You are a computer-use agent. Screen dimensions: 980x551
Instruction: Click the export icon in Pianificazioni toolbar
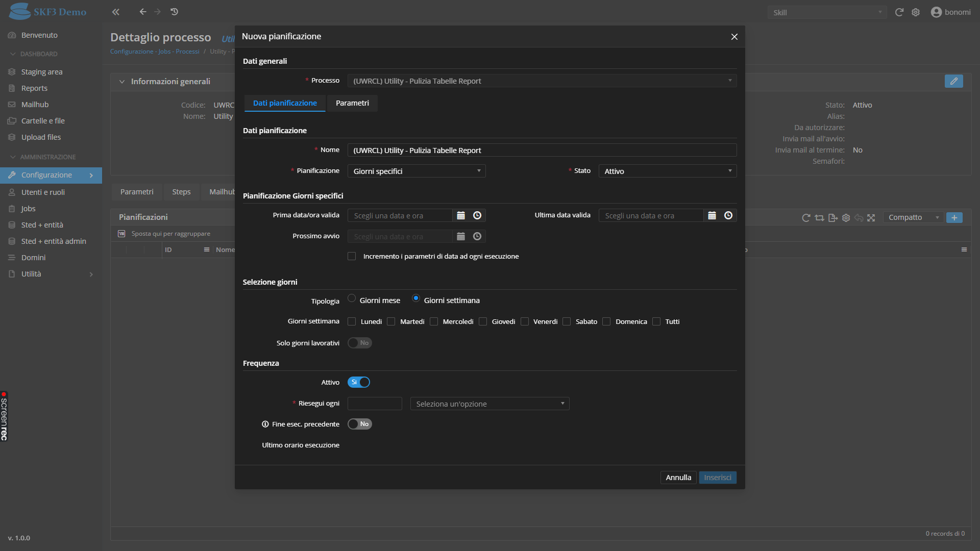click(x=833, y=218)
